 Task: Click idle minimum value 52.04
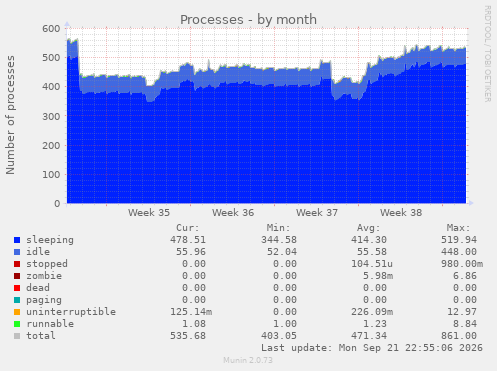pos(282,252)
